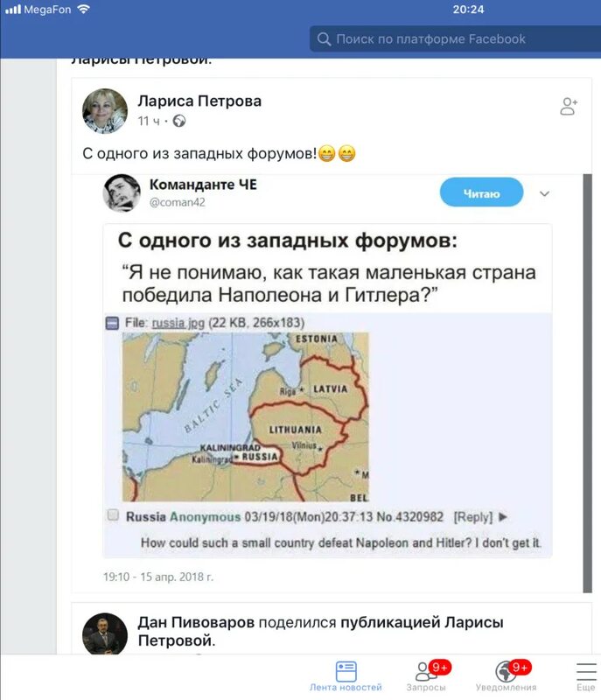Open the Запросы friend requests tab icon

427,671
